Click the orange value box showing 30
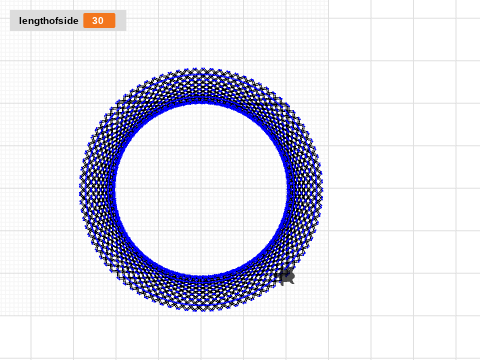 99,21
